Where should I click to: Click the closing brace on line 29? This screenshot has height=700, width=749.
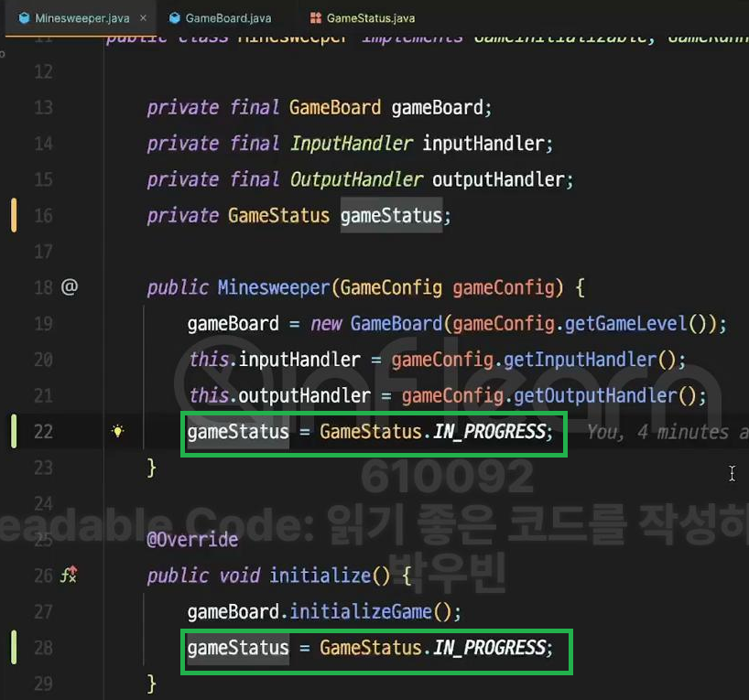point(151,684)
